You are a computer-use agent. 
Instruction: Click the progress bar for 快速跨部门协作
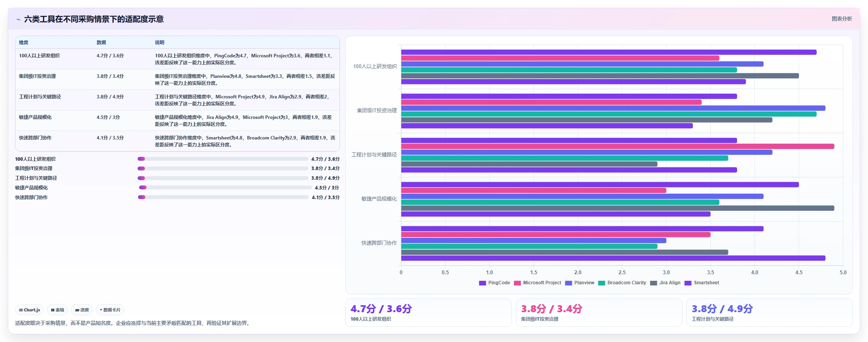pos(223,197)
